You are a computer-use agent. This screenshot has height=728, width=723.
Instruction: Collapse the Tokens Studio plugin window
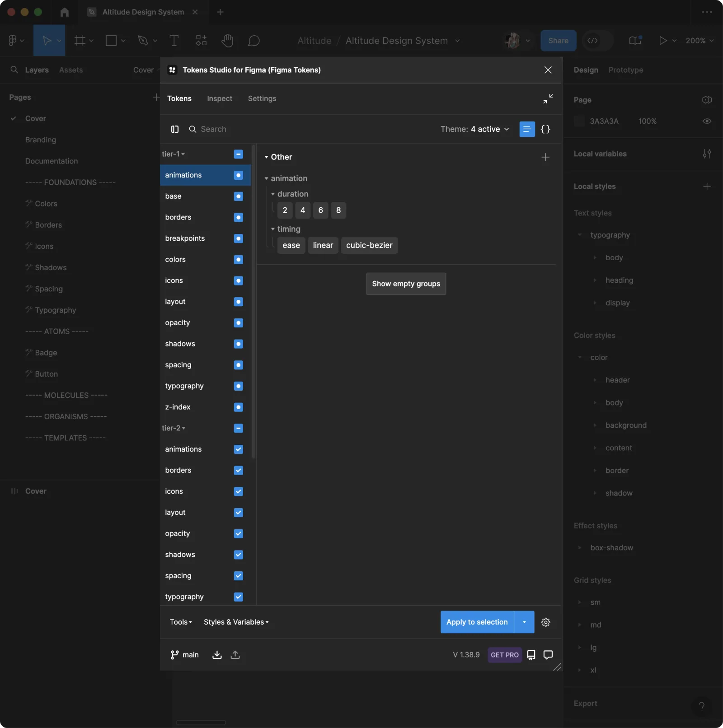coord(548,99)
